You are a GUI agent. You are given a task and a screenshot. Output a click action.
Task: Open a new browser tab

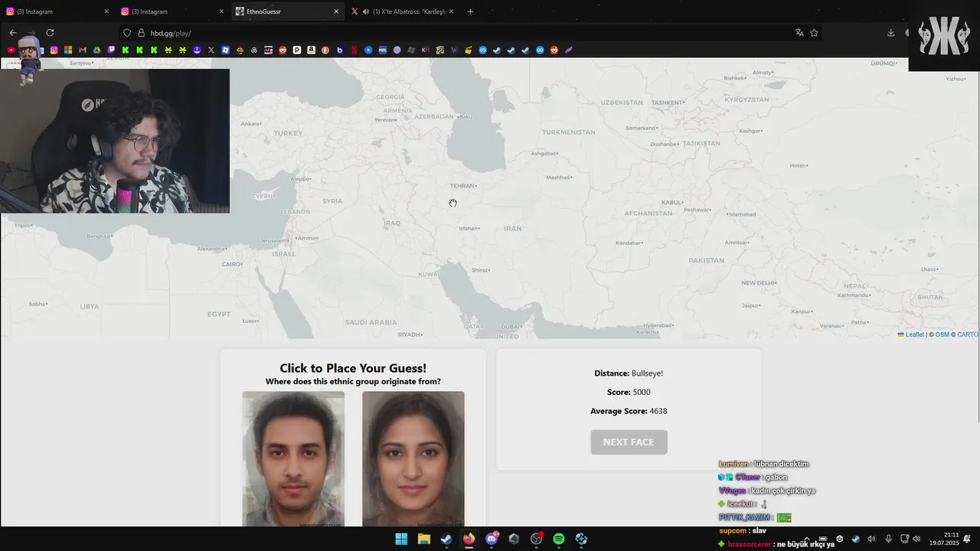(470, 11)
